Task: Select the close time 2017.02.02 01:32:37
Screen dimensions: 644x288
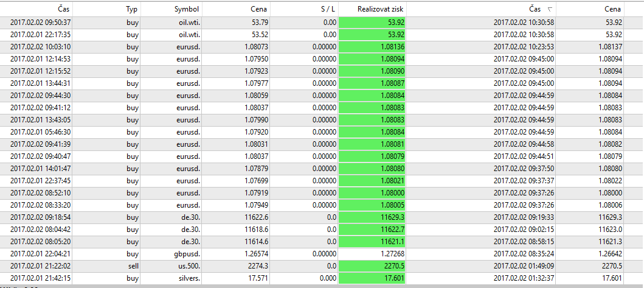Action: click(524, 278)
